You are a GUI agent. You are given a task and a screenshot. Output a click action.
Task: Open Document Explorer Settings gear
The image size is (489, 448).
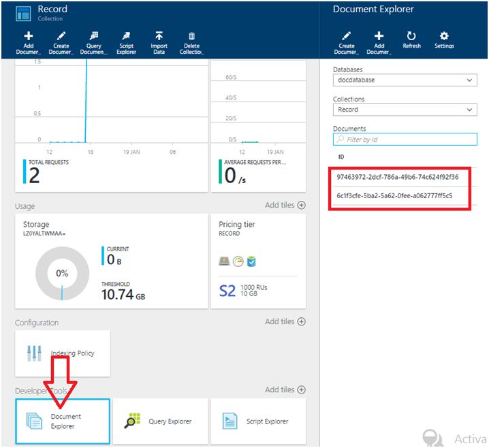click(444, 40)
